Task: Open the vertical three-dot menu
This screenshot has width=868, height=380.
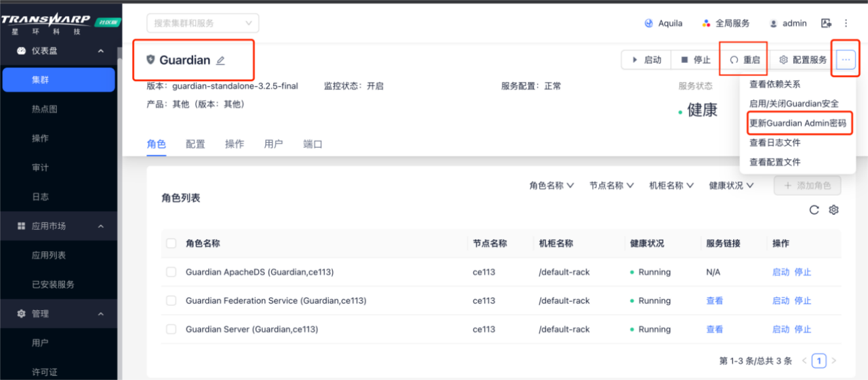Action: tap(846, 23)
